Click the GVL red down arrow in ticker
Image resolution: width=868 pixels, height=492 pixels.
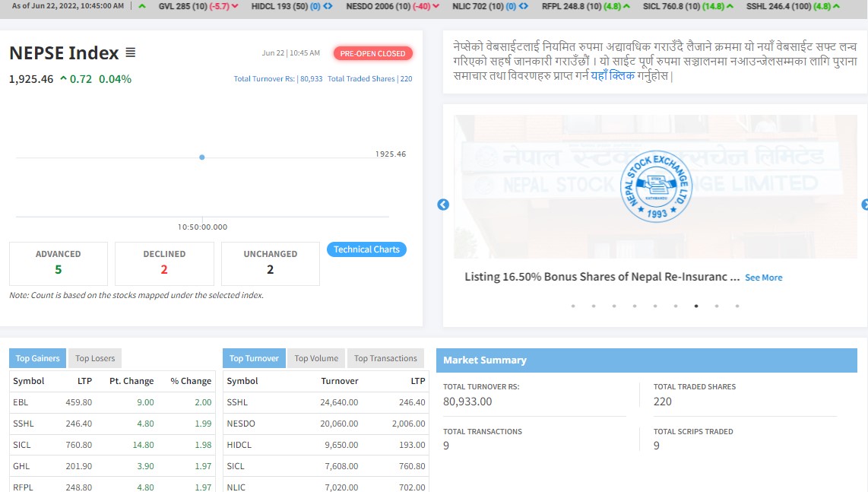pyautogui.click(x=235, y=6)
